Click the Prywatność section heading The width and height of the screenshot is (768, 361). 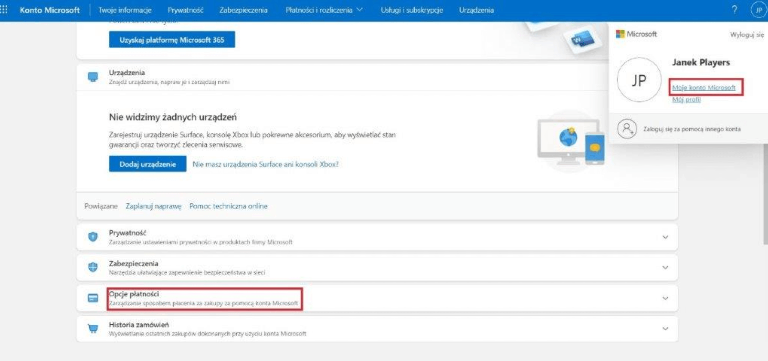(x=127, y=233)
